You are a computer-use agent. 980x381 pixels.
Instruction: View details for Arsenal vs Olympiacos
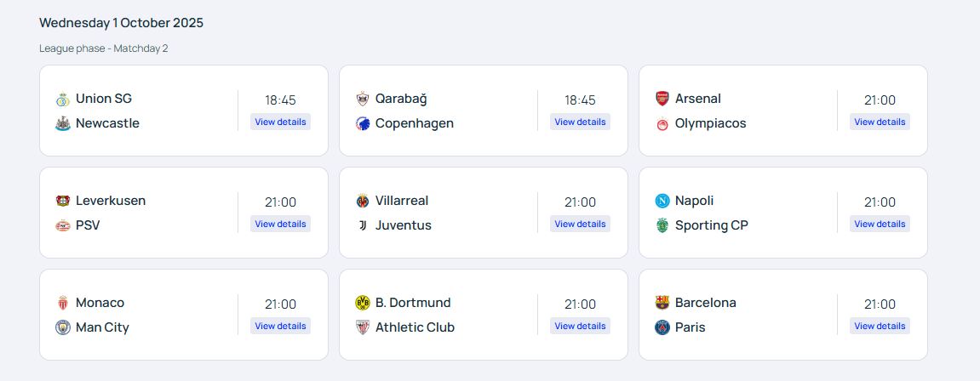tap(880, 122)
